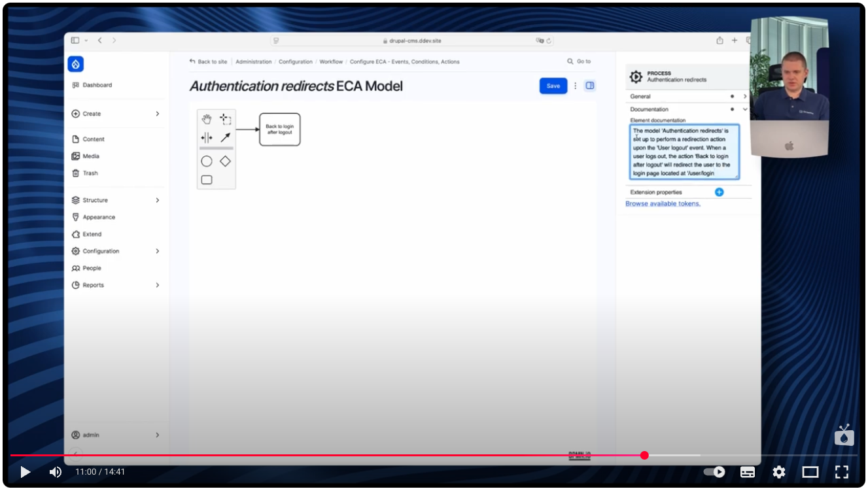This screenshot has width=868, height=489.
Task: Mute the video player audio
Action: coord(55,471)
